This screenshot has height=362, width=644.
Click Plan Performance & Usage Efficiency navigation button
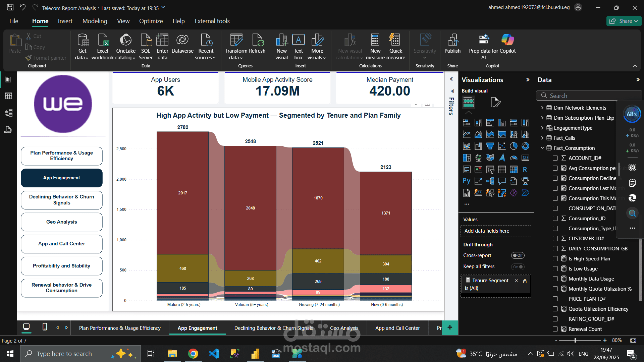[62, 156]
